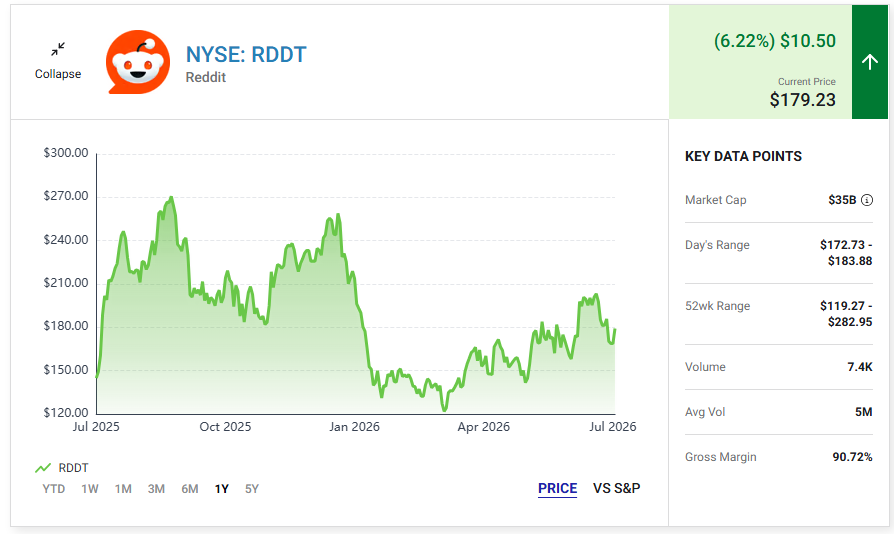This screenshot has width=894, height=534.
Task: Open the NYSE: RDDT ticker link
Action: [246, 55]
